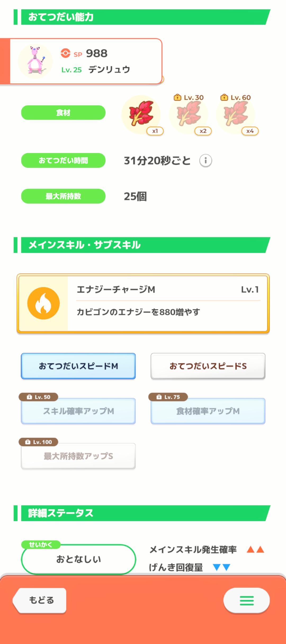Tap the Lv. 60 locked ingredient icon
286x644 pixels.
(235, 114)
